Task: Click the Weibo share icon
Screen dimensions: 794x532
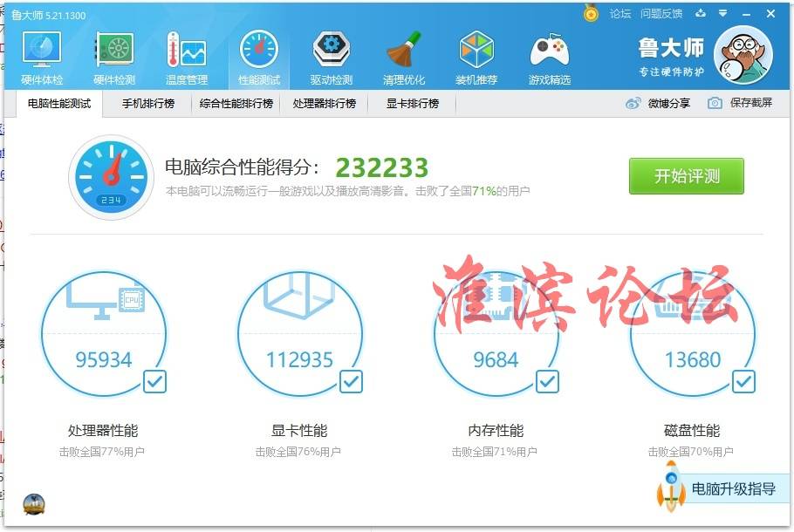Action: (x=633, y=103)
